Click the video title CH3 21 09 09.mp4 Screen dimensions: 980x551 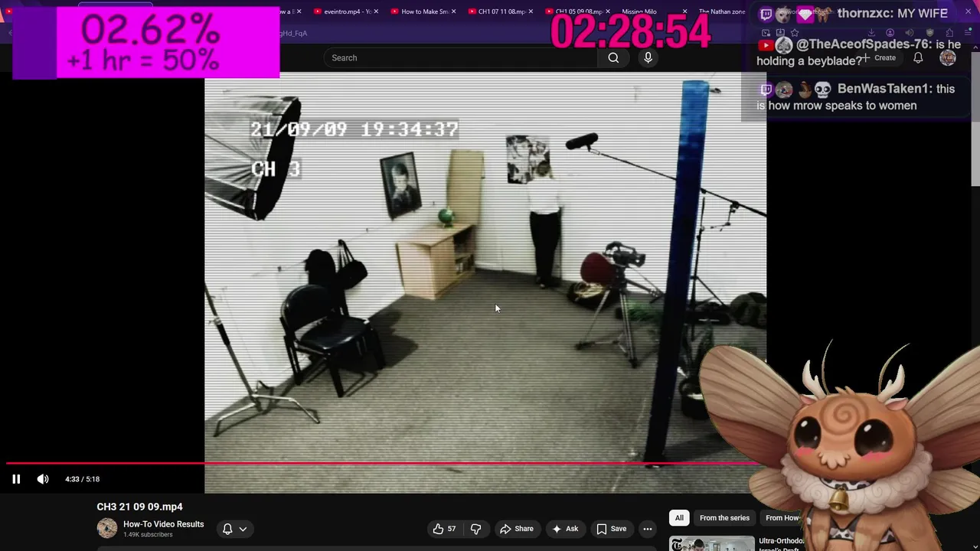(139, 507)
